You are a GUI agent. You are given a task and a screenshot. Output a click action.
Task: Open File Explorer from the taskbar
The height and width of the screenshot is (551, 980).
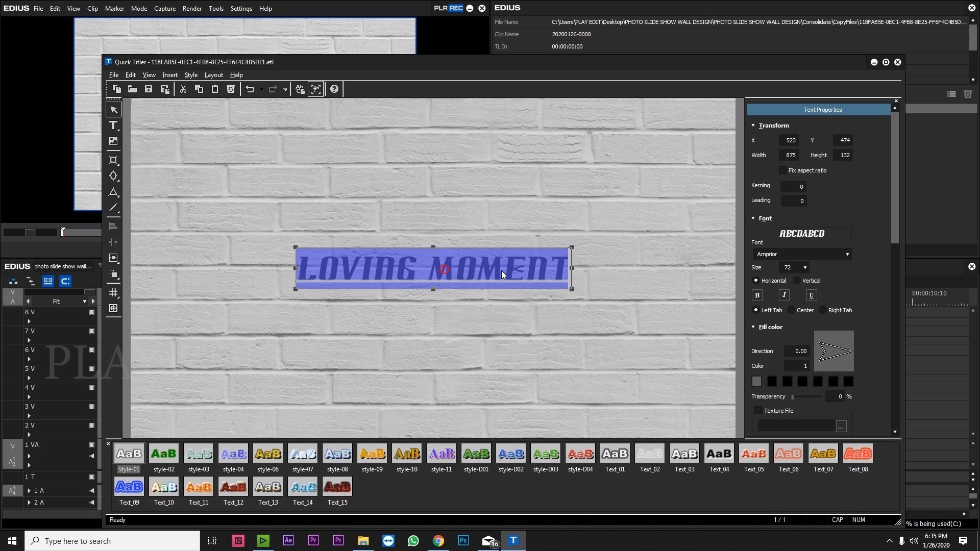click(363, 541)
